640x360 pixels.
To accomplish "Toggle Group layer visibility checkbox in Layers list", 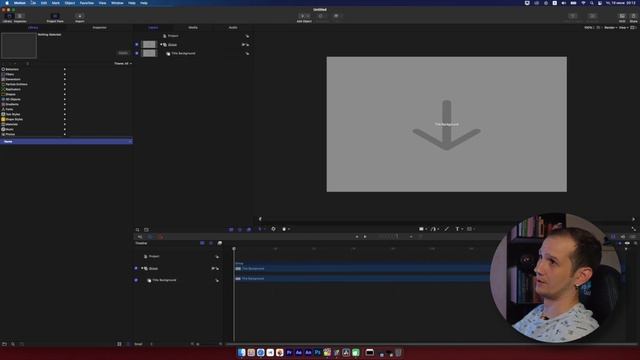I will 137,44.
